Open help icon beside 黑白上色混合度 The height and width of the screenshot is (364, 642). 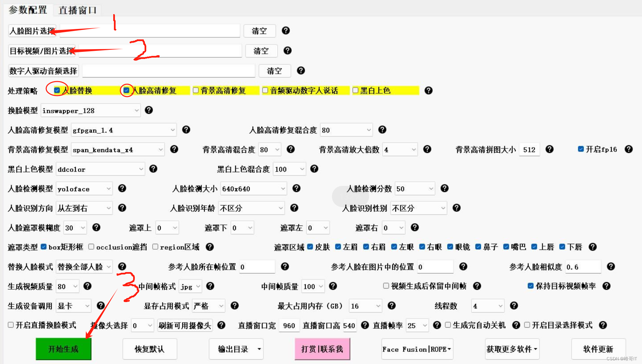click(314, 169)
